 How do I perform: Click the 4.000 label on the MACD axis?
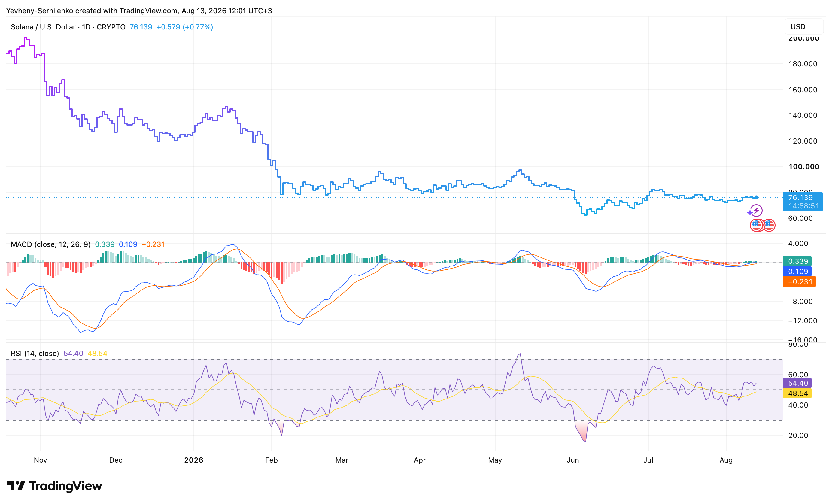pos(798,244)
